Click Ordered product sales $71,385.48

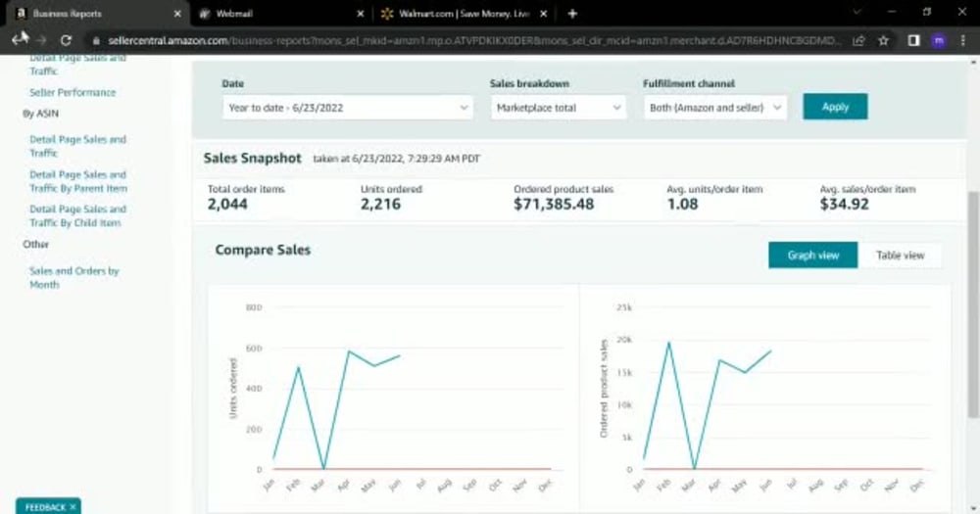(554, 205)
